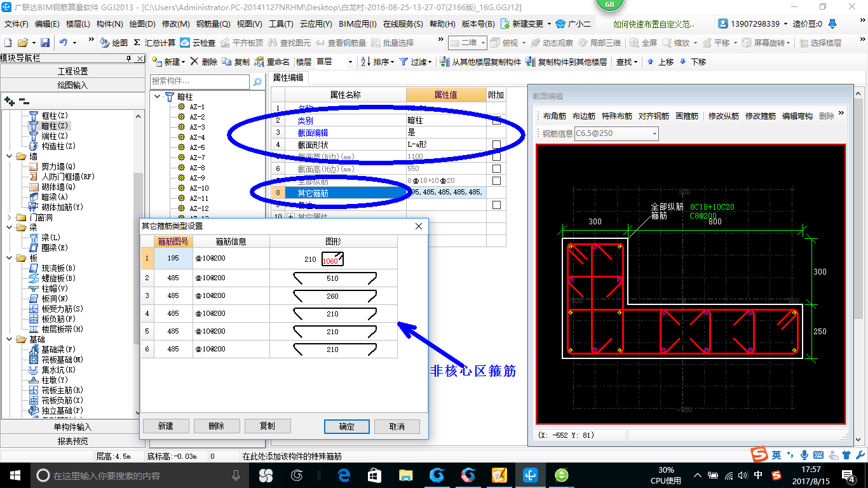This screenshot has width=868, height=488.
Task: Tick the 附加 checkbox for 截面形状 row
Action: click(x=496, y=144)
